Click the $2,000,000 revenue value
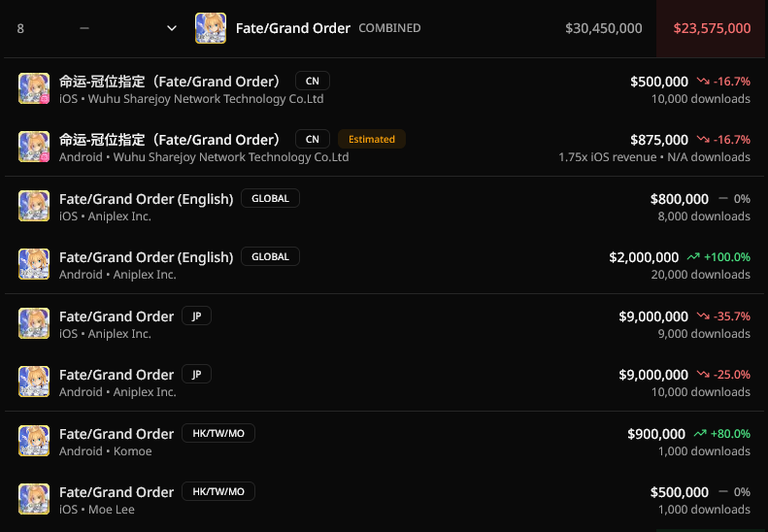The width and height of the screenshot is (768, 532). point(644,257)
